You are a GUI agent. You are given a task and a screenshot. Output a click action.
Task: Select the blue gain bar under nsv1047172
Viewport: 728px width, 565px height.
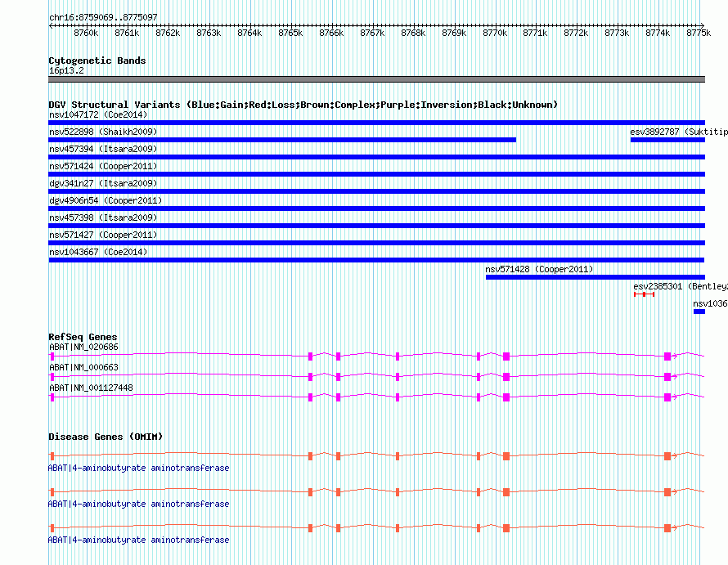376,123
